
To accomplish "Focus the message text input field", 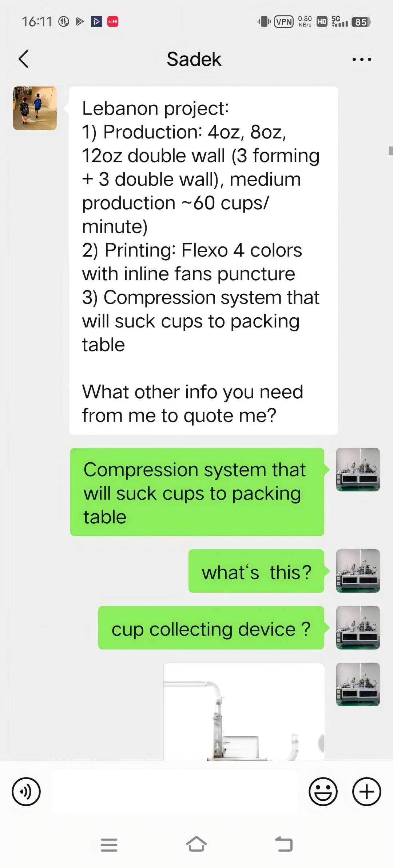I will 175,791.
